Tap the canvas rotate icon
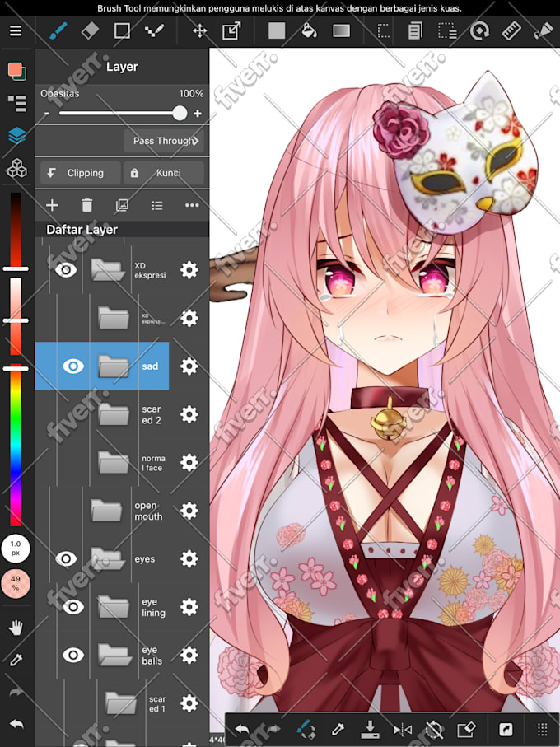 click(x=479, y=31)
